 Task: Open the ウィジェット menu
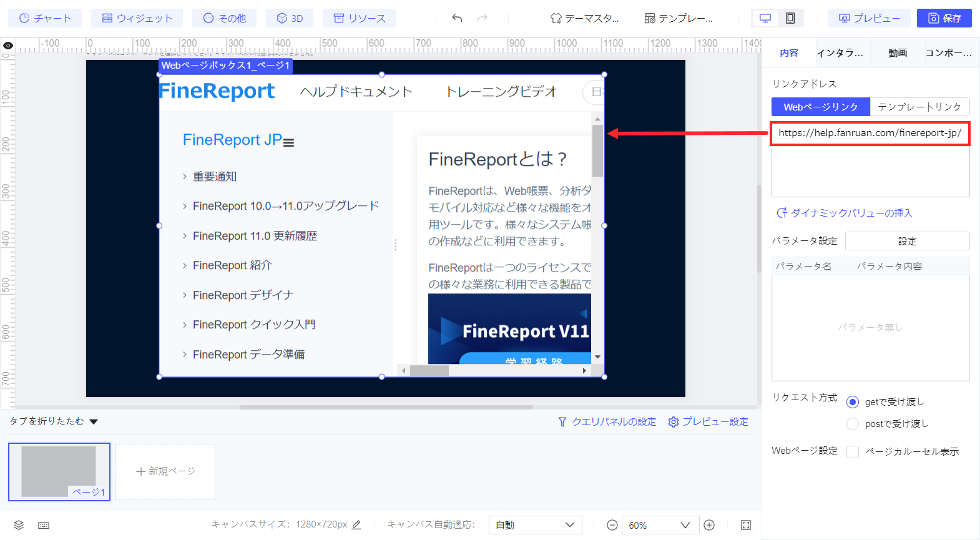(137, 18)
